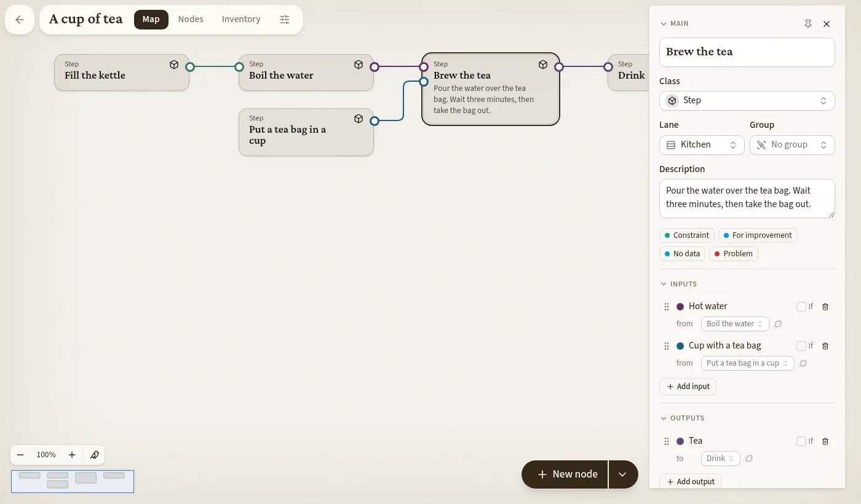Toggle the For improvement tag
861x504 pixels.
click(x=758, y=235)
